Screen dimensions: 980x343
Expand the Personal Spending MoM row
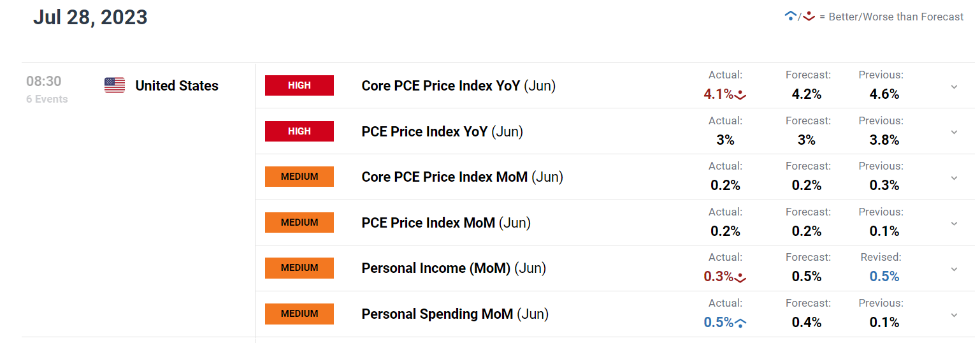pyautogui.click(x=954, y=314)
